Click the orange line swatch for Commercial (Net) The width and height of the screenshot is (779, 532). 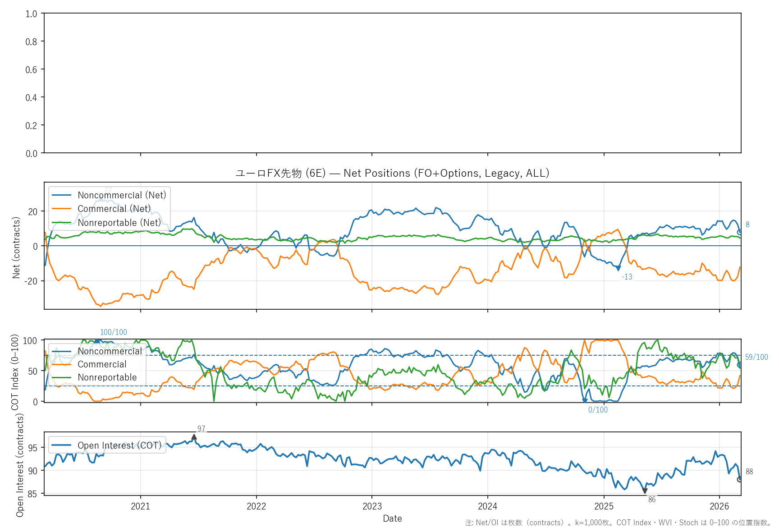pos(62,209)
